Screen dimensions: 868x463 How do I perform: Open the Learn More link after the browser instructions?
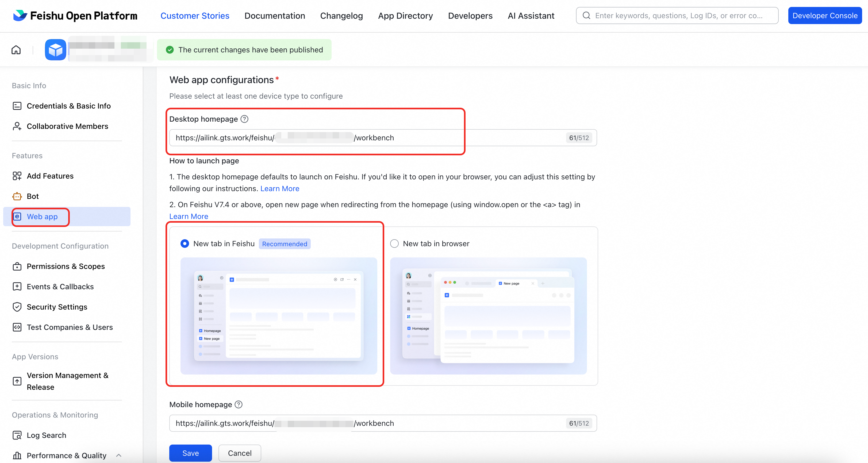point(280,188)
